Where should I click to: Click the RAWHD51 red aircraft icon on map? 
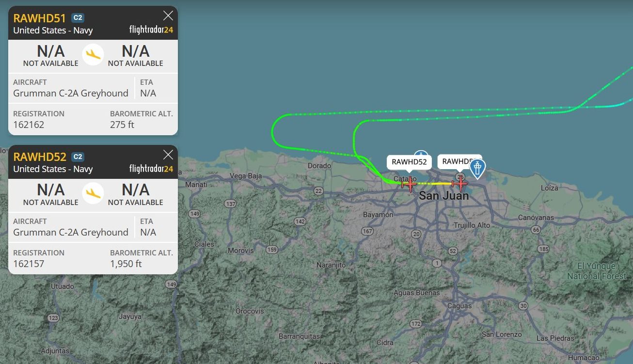pos(459,184)
